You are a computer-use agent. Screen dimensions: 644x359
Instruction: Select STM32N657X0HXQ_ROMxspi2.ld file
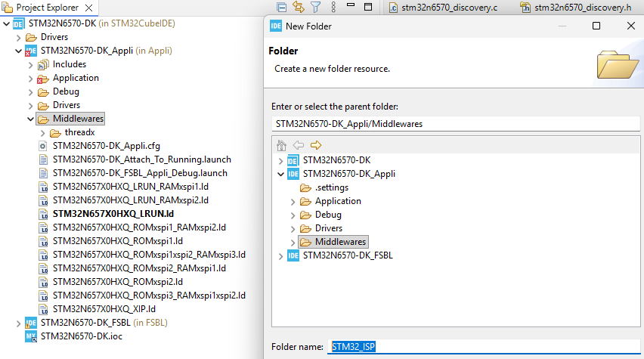(117, 281)
